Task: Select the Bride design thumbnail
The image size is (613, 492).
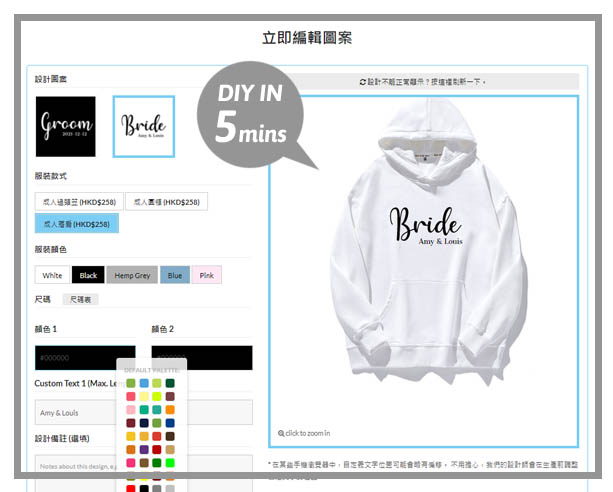Action: pos(144,127)
